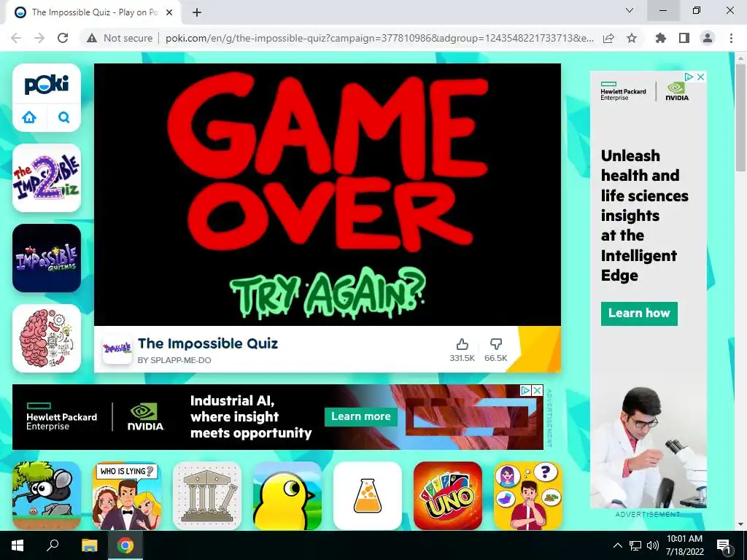Go to Poki home via house icon
This screenshot has width=747, height=560.
click(x=29, y=117)
